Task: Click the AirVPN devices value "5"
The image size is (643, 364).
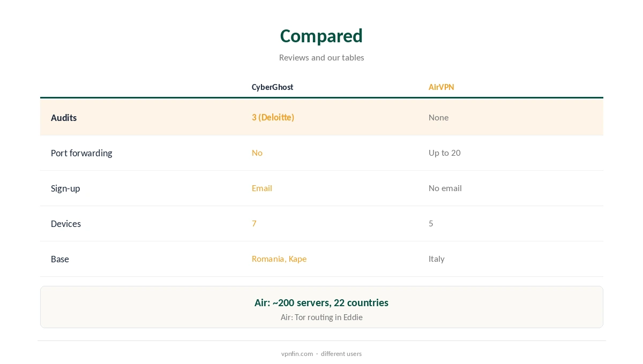Action: [x=431, y=223]
